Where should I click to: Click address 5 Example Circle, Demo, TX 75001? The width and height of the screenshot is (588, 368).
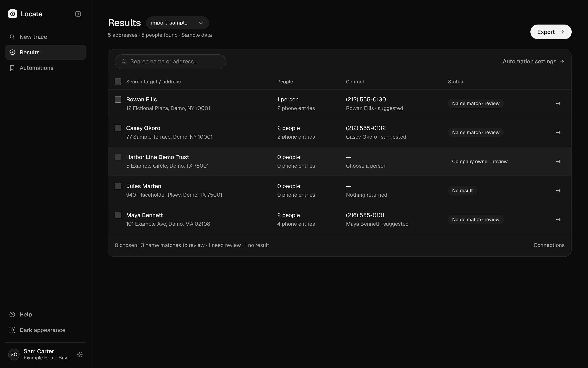coord(167,166)
